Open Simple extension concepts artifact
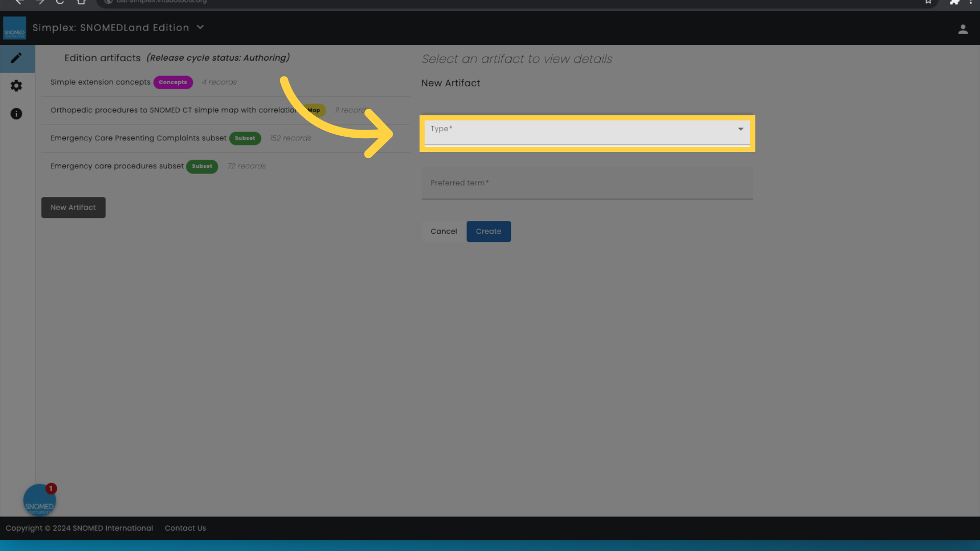 100,82
